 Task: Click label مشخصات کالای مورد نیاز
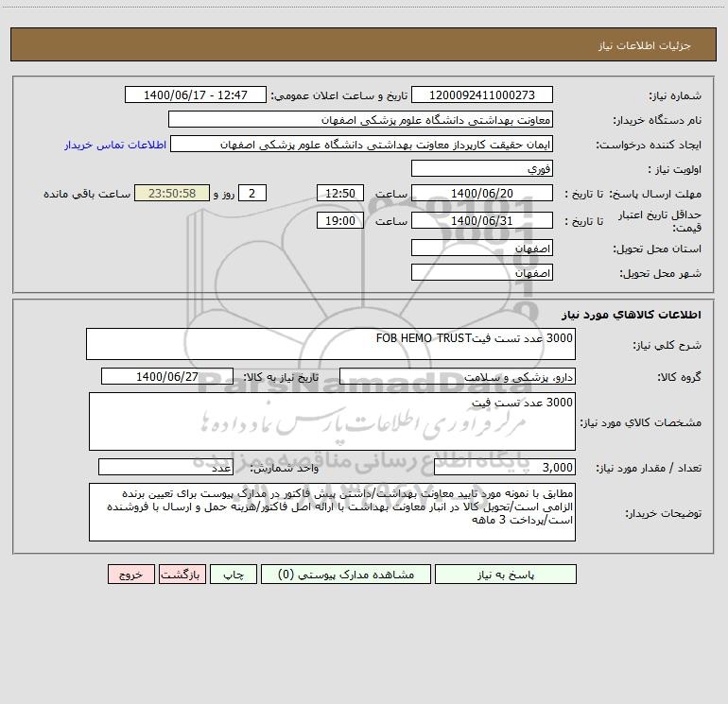(x=641, y=422)
